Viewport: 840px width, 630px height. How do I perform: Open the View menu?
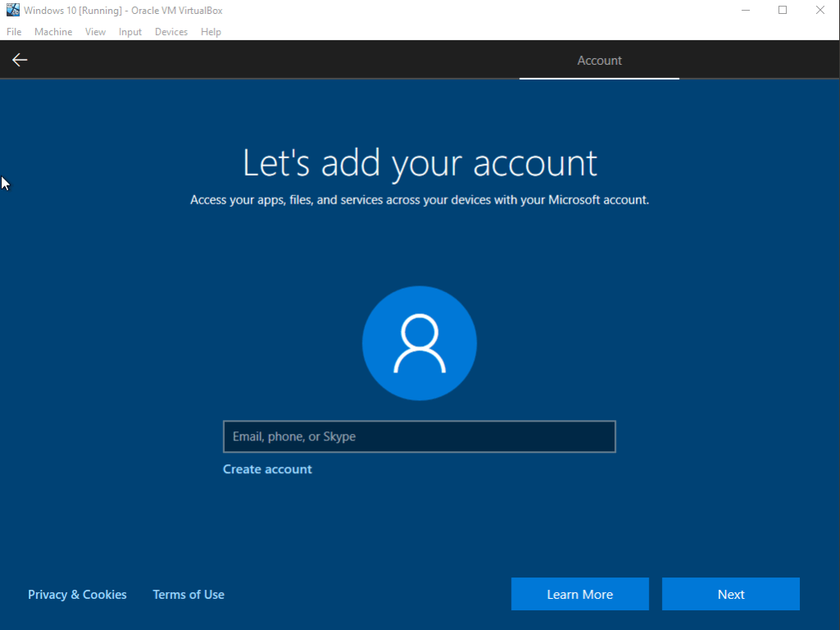point(95,32)
